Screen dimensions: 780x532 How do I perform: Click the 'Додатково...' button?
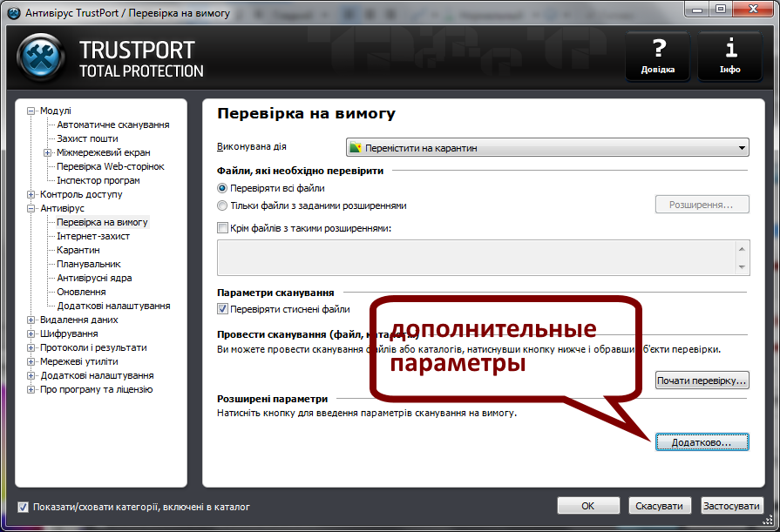click(702, 441)
